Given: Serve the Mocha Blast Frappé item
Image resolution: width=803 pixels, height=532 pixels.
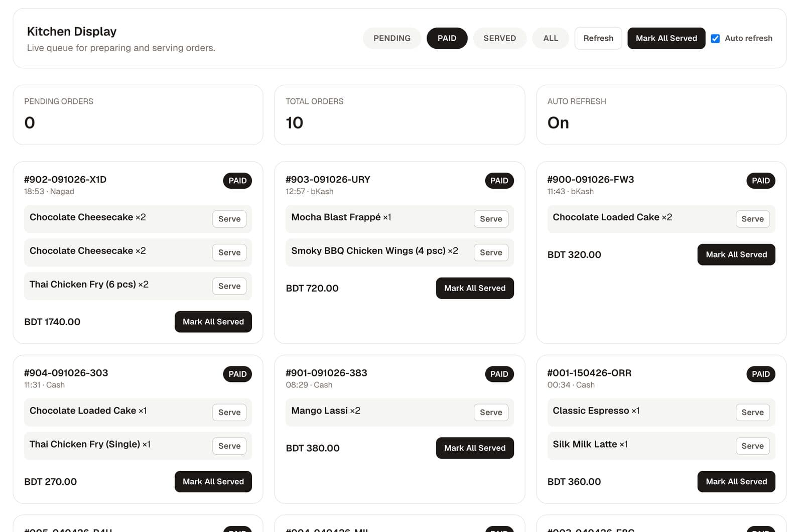Looking at the screenshot, I should (491, 219).
